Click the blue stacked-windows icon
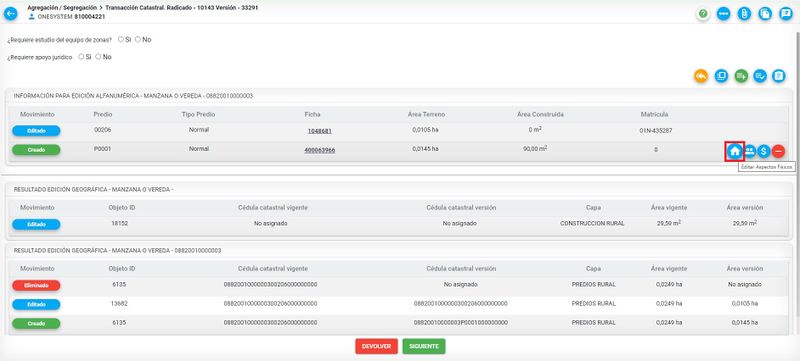Screen dimensions: 800x361 tap(721, 76)
